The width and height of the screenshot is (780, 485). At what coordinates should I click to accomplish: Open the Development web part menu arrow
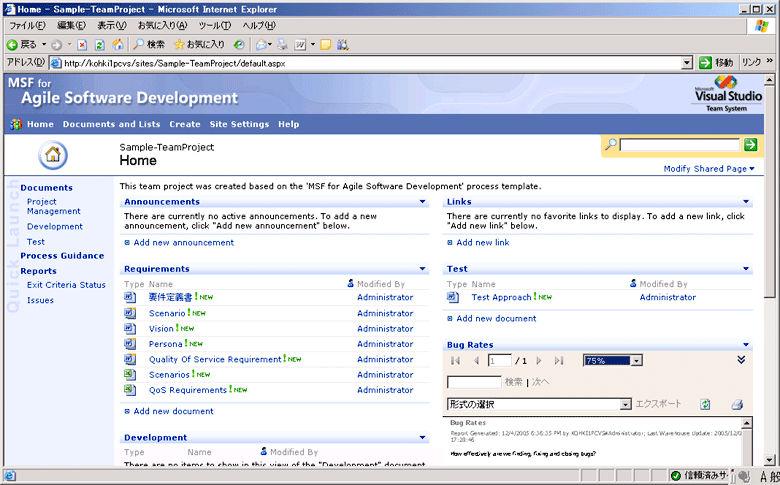tap(422, 437)
